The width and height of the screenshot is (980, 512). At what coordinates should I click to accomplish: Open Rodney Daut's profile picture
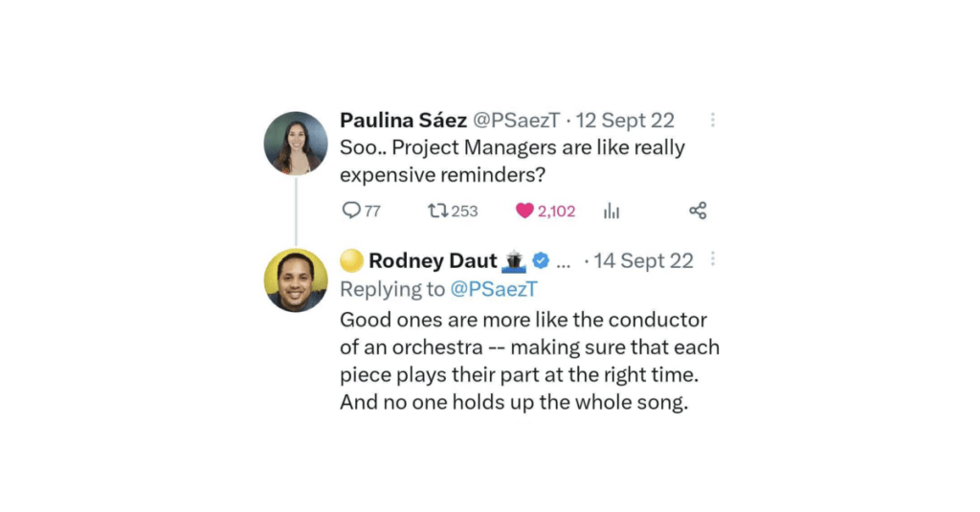[x=296, y=280]
